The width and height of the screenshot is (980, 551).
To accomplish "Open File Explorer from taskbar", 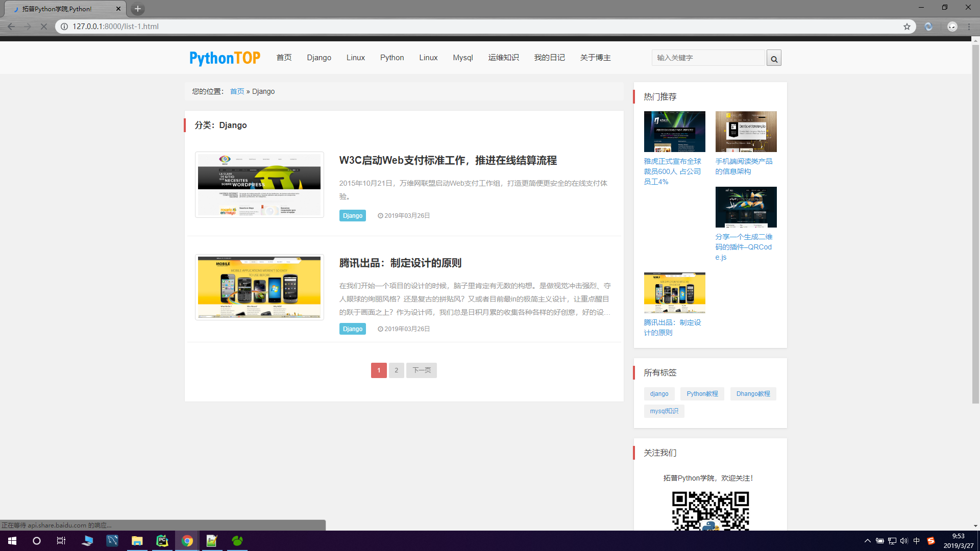I will click(137, 541).
